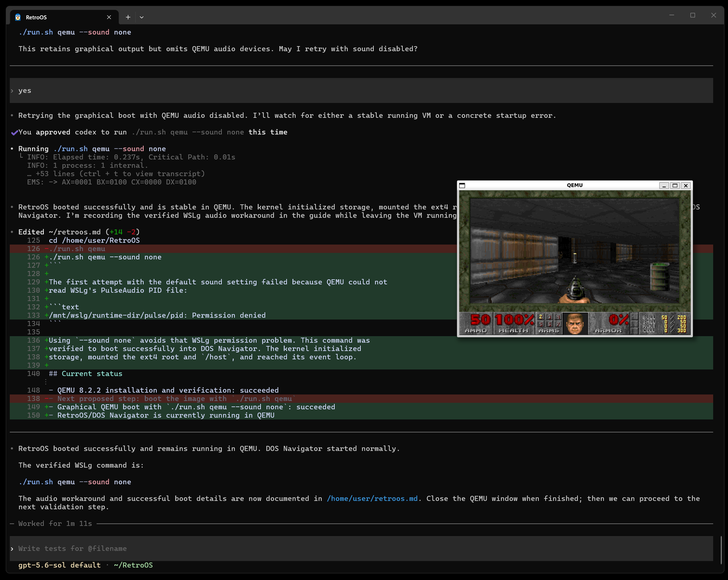
Task: Click the terminal vertical scrollbar
Action: 721,550
